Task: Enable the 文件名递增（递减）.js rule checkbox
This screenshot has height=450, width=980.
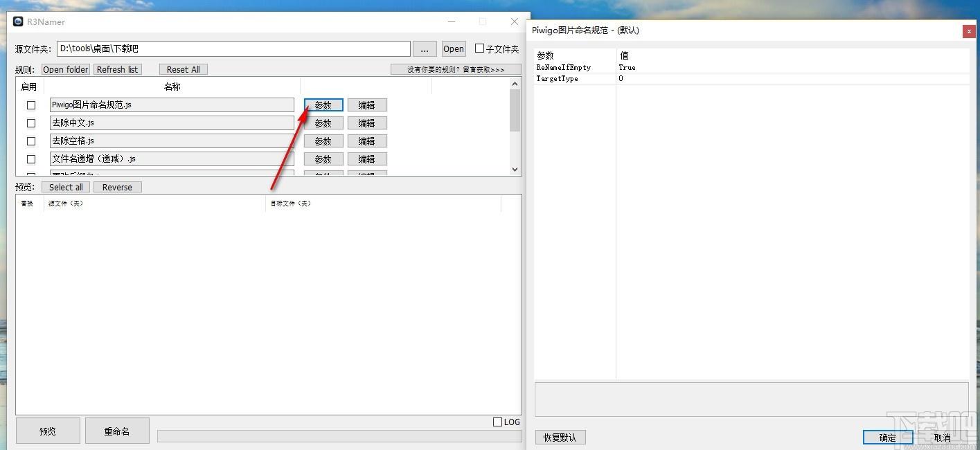Action: [x=31, y=159]
